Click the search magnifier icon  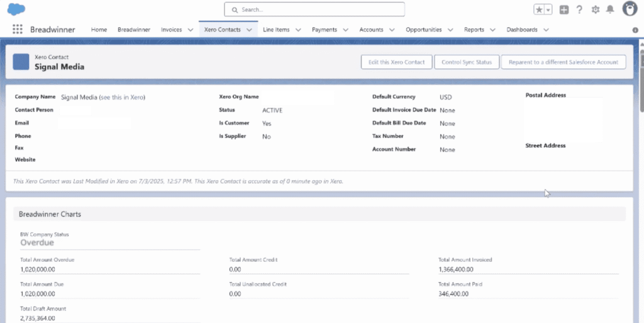[x=235, y=9]
